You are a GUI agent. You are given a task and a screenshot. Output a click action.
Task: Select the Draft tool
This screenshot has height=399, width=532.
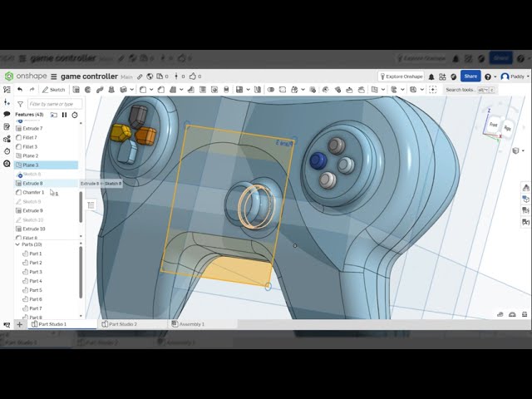(173, 90)
